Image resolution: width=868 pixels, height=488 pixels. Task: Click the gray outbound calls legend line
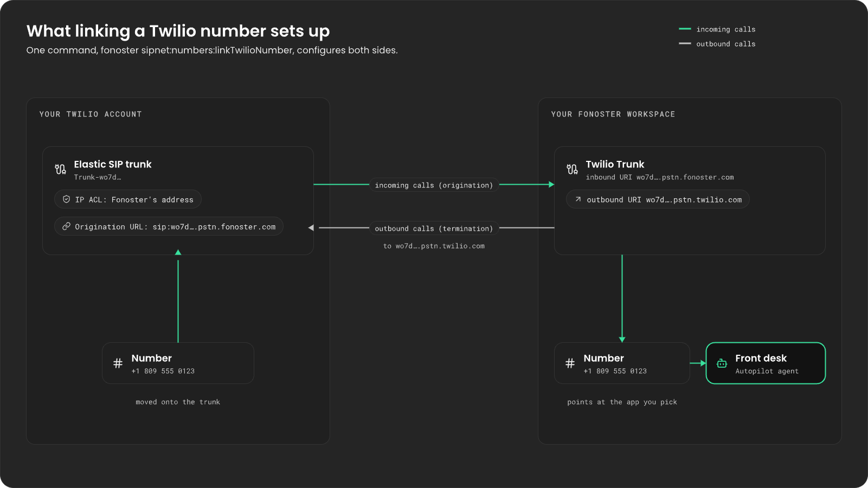click(685, 43)
